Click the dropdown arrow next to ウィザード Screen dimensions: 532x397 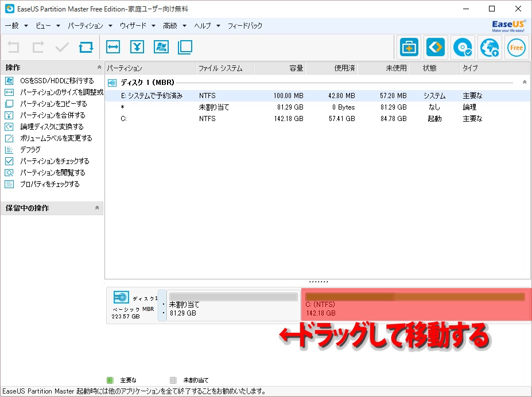(x=153, y=26)
